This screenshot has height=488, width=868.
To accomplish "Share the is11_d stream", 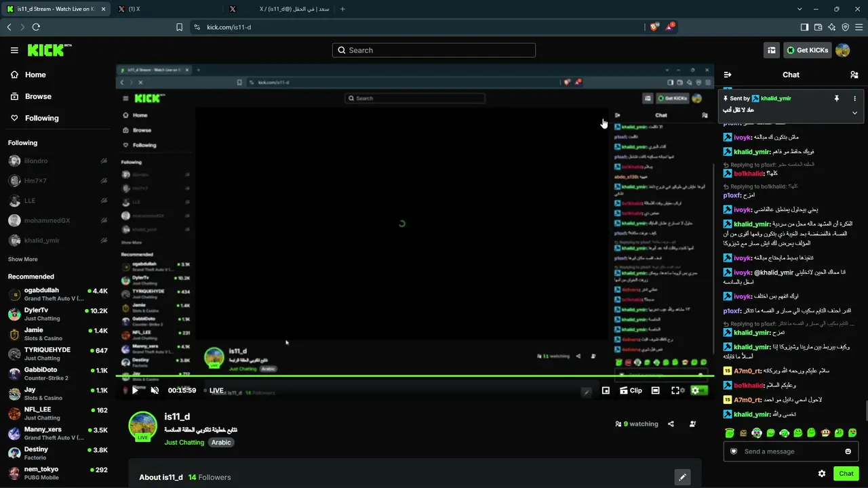I will [x=671, y=424].
